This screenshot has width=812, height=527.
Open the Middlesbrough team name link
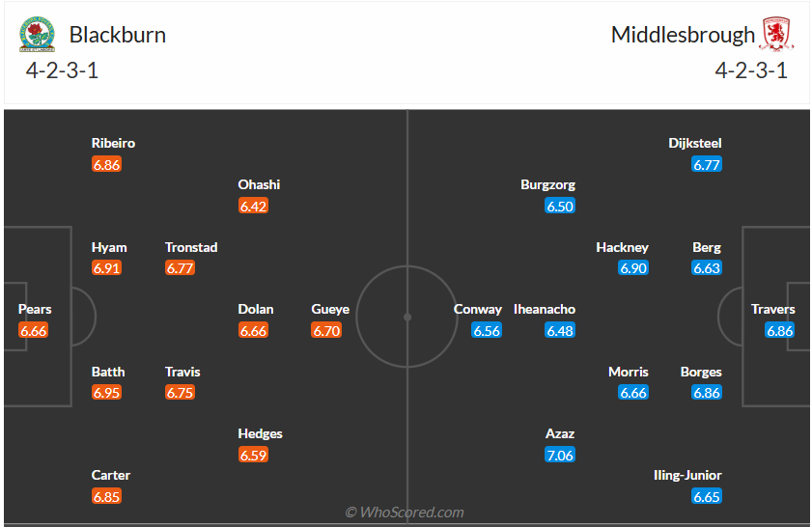(683, 35)
